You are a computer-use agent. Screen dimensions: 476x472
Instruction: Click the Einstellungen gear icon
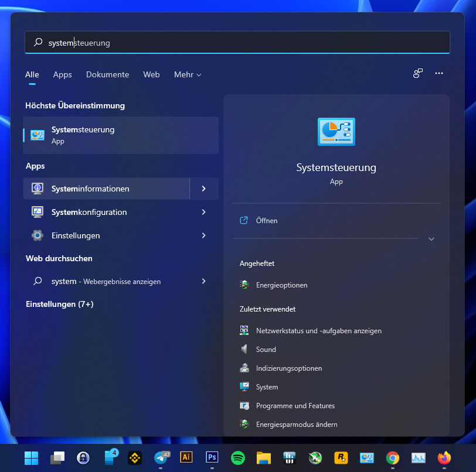(38, 235)
